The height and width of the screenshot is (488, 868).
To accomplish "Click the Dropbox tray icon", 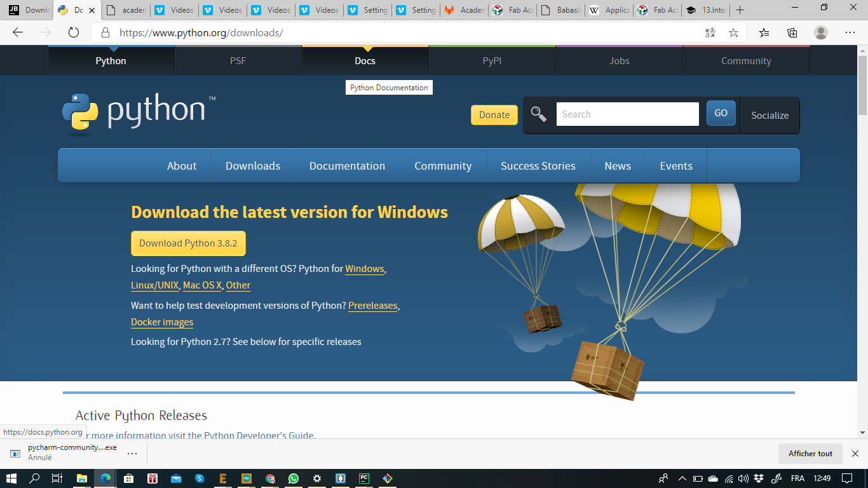I will (759, 478).
